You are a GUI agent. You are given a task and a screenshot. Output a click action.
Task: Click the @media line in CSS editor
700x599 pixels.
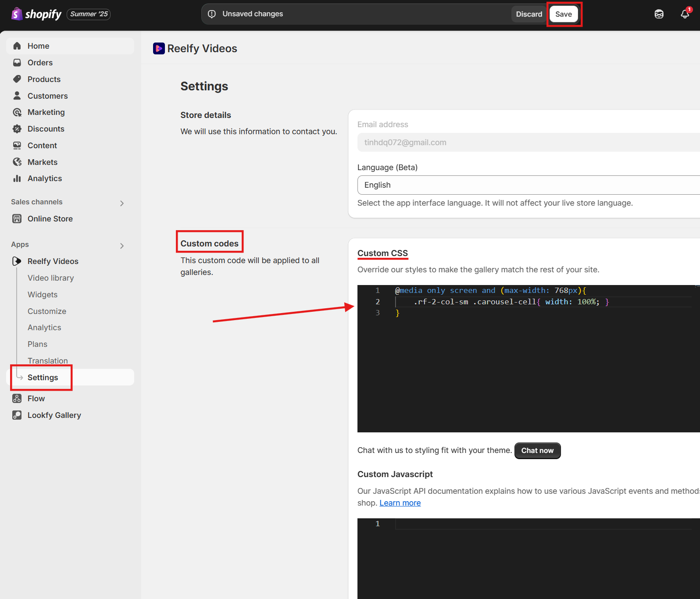point(490,291)
